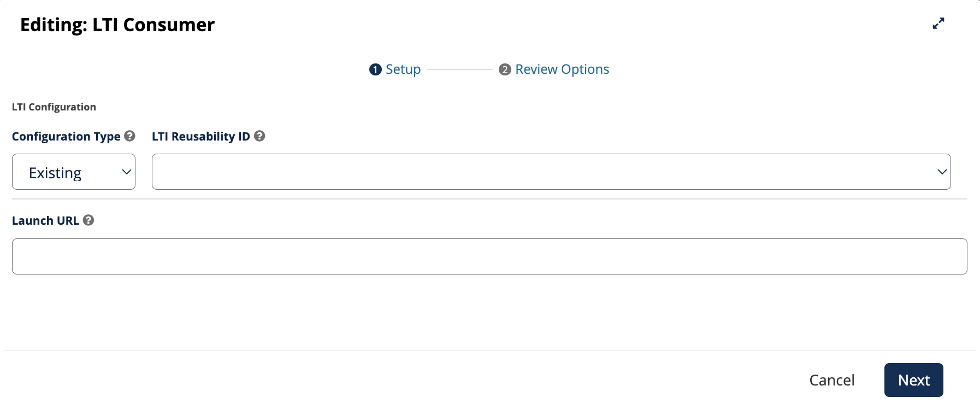View the Launch URL help icon info
980x409 pixels.
(x=88, y=220)
